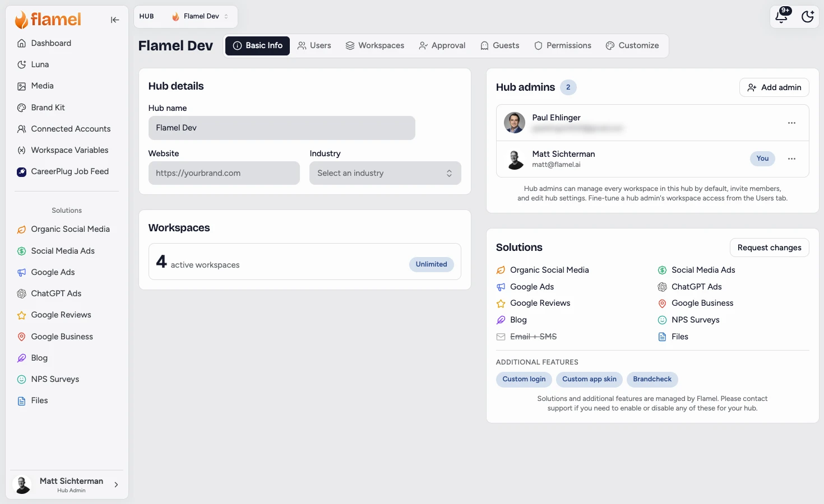Switch to the Workspaces tab
This screenshot has width=824, height=504.
click(374, 45)
